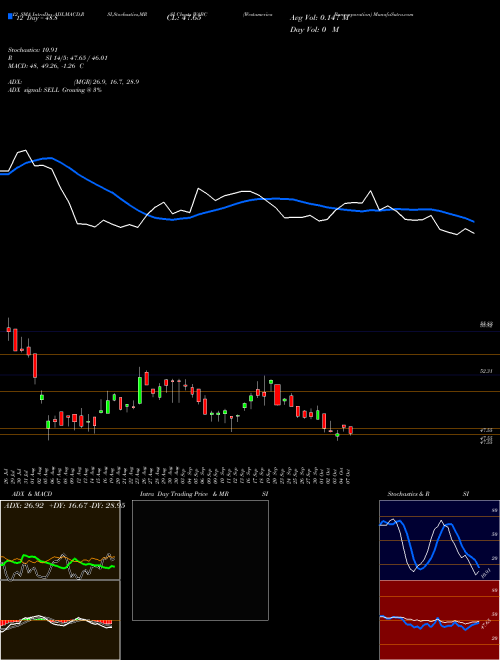Click the green candle at the chart's lowest point
The height and width of the screenshot is (660, 500).
coord(337,436)
